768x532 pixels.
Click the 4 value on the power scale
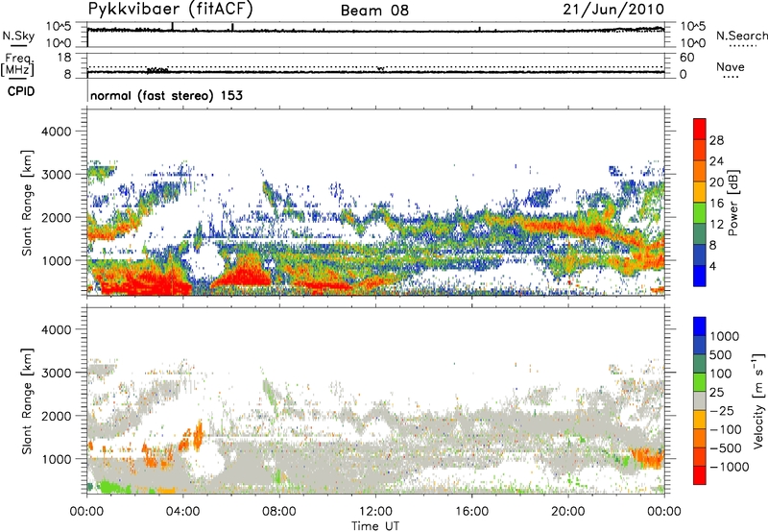point(712,266)
